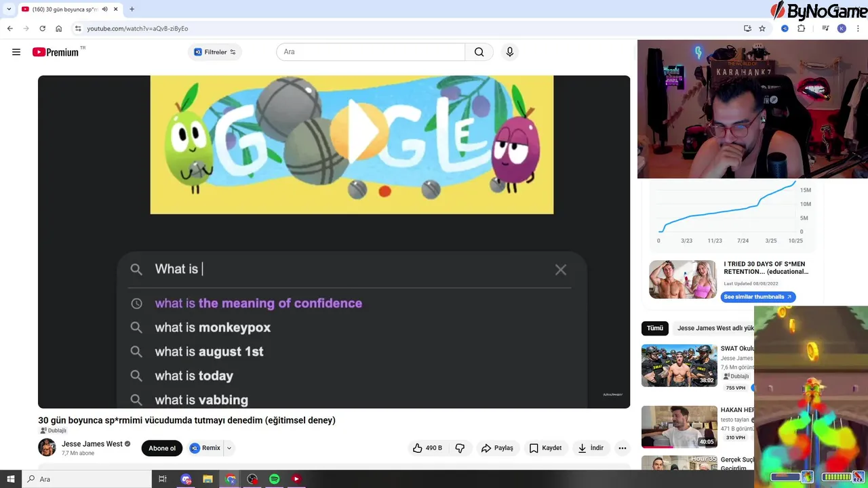Click the Windows taskbar Ara search box
Image resolution: width=868 pixels, height=488 pixels.
(x=87, y=479)
